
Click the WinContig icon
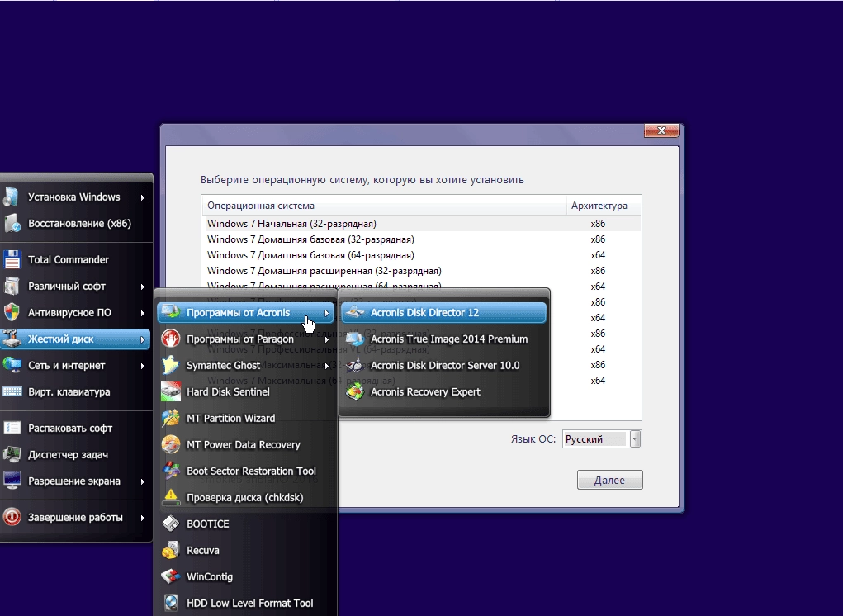(170, 576)
